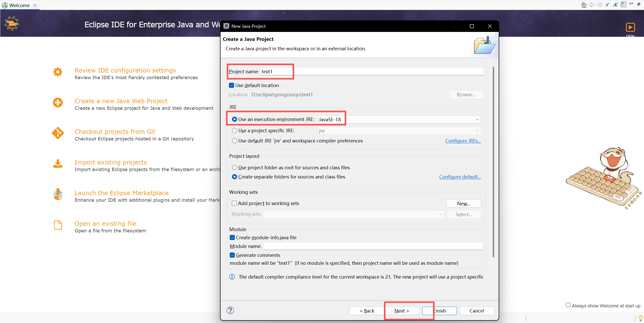
Task: Select Use a project specific JRE option
Action: click(x=235, y=130)
